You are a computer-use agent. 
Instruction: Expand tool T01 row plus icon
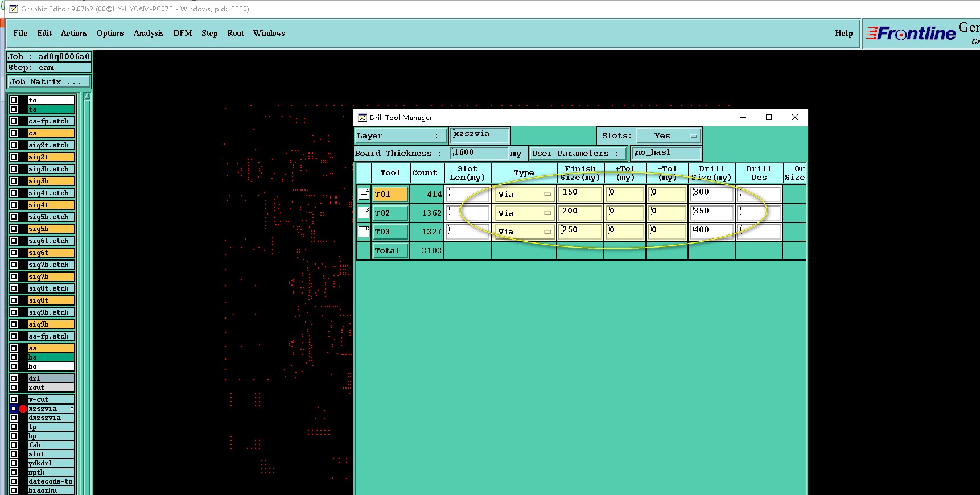click(x=364, y=194)
